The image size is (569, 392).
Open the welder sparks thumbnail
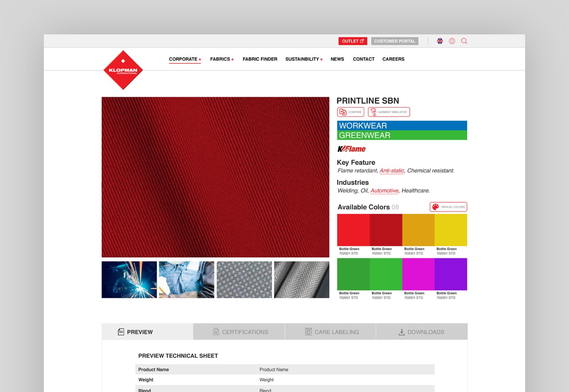pos(129,280)
